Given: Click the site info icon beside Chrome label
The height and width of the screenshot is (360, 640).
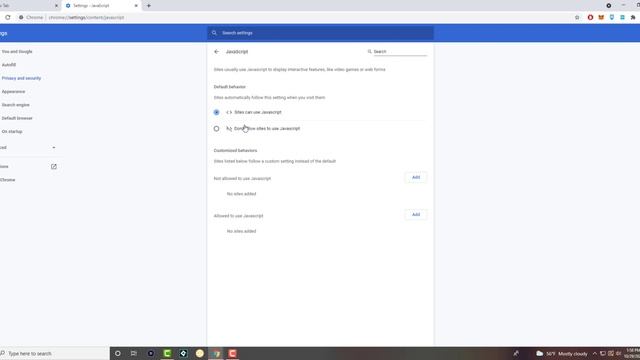Looking at the screenshot, I should coord(21,18).
